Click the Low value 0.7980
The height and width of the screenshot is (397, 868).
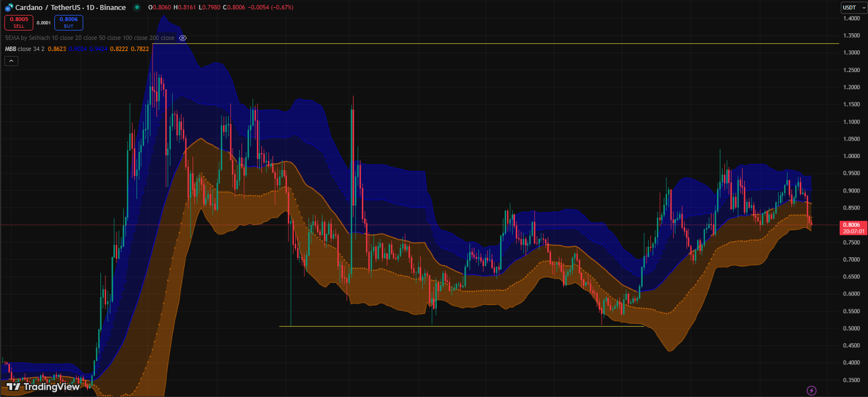pos(211,7)
